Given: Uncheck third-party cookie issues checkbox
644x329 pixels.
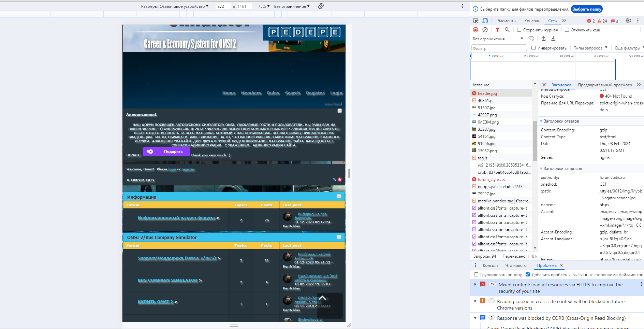Looking at the screenshot, I should 528,274.
